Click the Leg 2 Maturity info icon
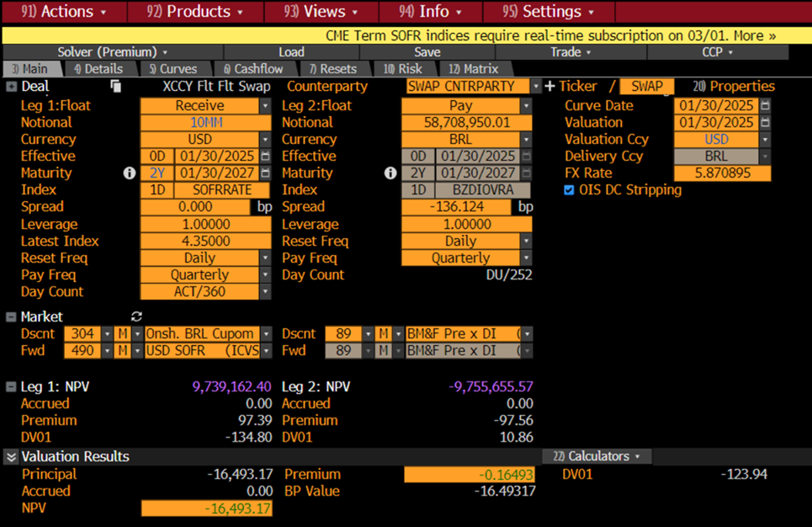This screenshot has height=527, width=812. pos(390,173)
